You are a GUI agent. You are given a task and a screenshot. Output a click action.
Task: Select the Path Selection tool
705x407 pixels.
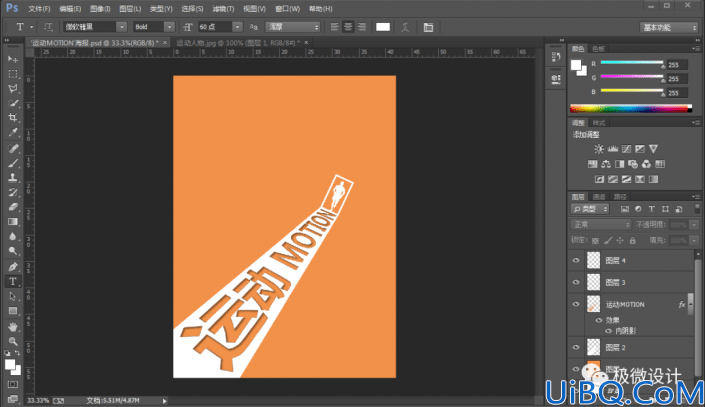tap(13, 296)
